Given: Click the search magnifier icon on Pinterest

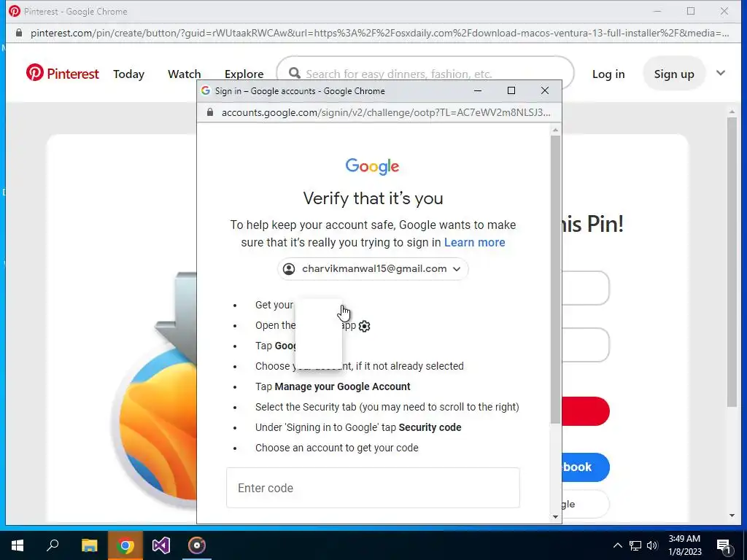Looking at the screenshot, I should tap(295, 74).
